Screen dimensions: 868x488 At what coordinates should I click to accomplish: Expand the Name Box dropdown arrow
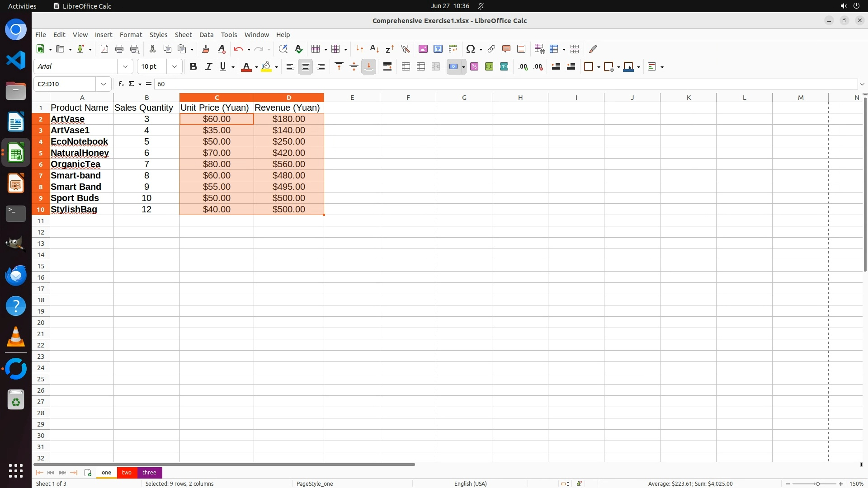tap(104, 84)
